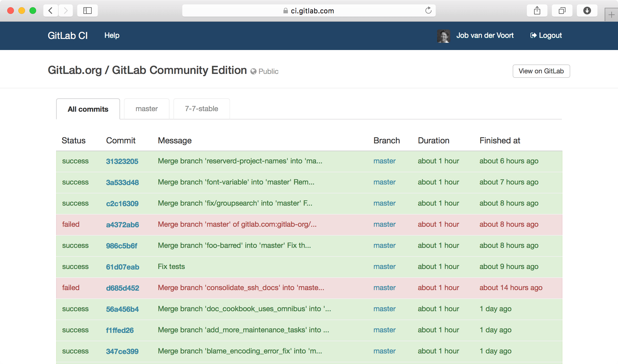
Task: Show all tabs overview icon
Action: click(562, 11)
